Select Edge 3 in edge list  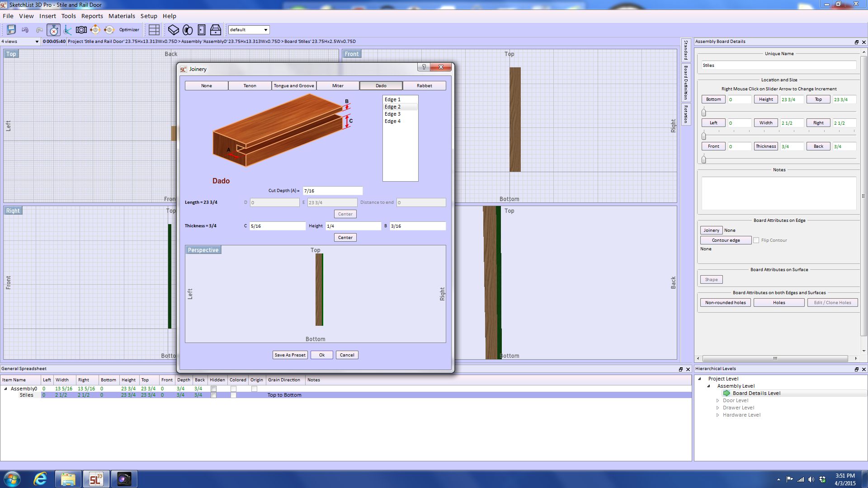point(400,114)
